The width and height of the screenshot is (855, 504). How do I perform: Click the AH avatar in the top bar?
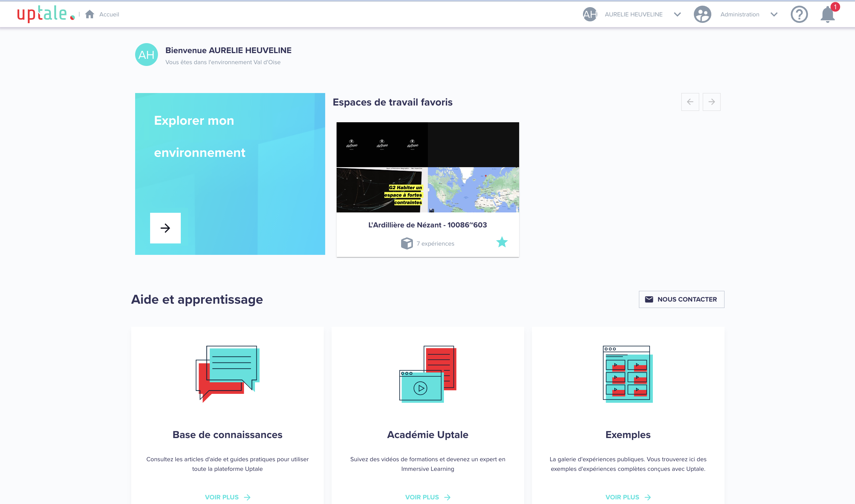coord(590,15)
